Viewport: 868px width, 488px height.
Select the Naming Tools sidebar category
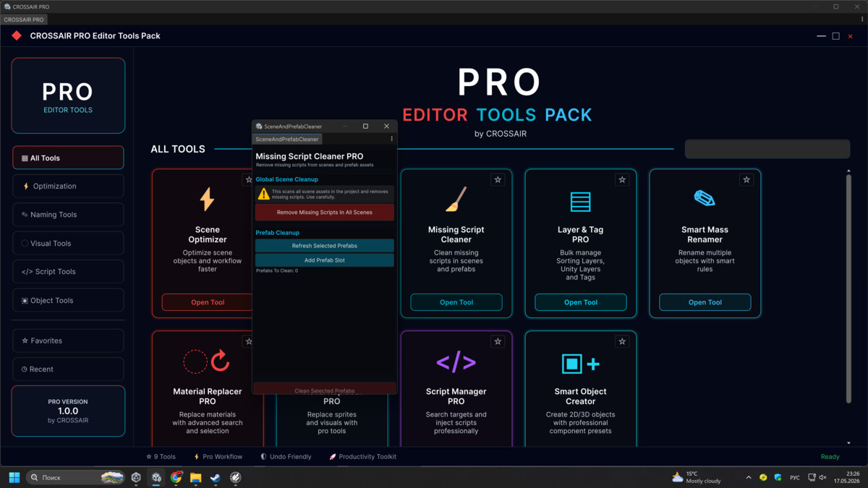[68, 215]
